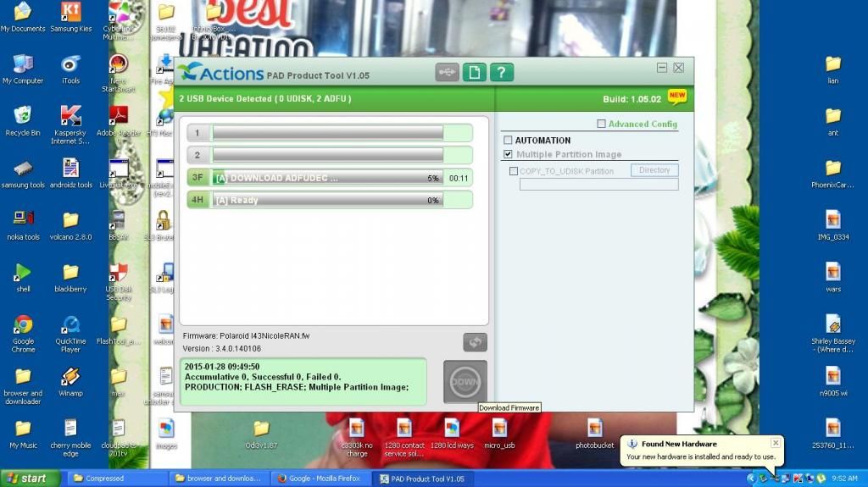
Task: Open lian folder on desktop
Action: click(833, 69)
